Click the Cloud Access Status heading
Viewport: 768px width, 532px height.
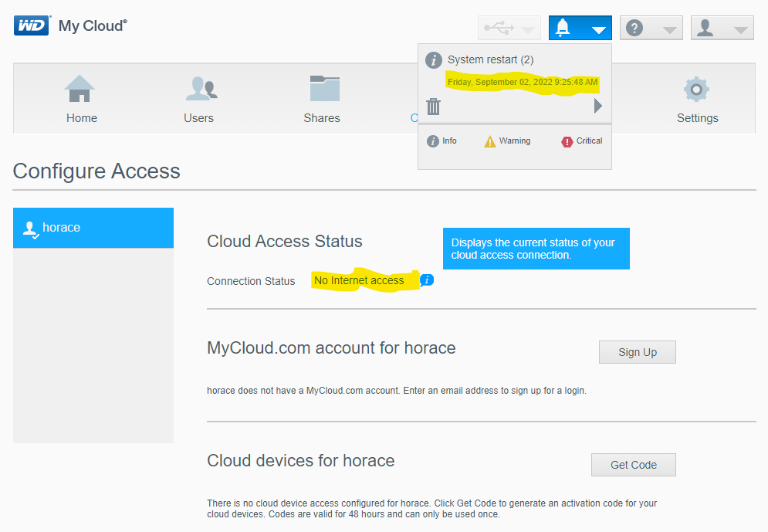(x=285, y=241)
